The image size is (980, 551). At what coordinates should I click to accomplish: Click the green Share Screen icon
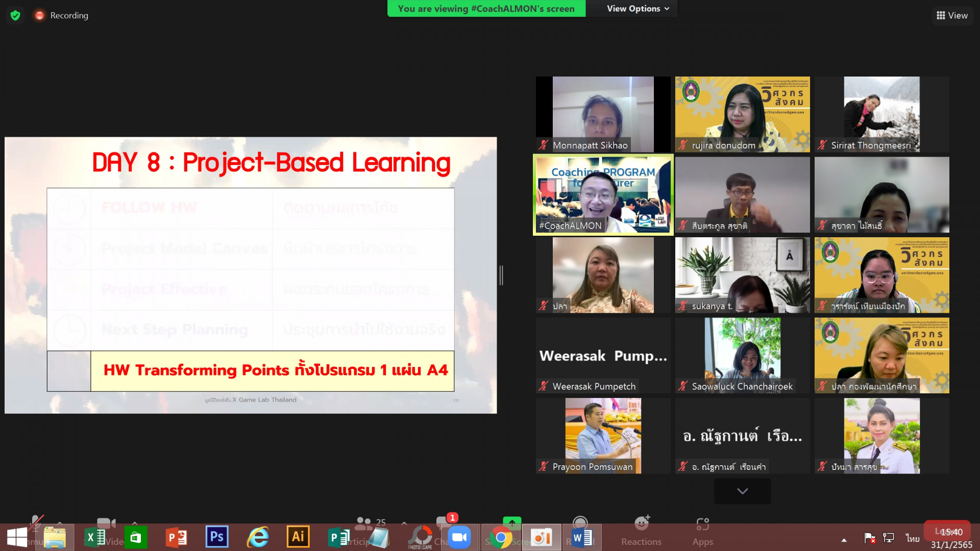point(512,522)
